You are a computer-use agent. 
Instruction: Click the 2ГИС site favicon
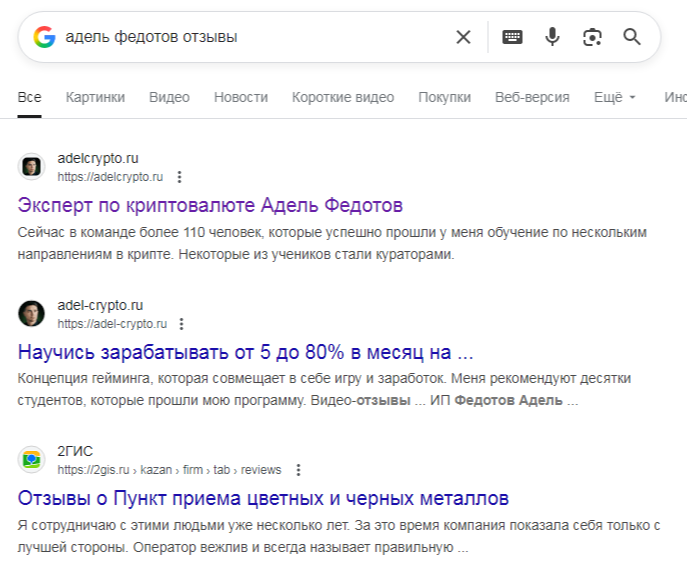(x=32, y=459)
